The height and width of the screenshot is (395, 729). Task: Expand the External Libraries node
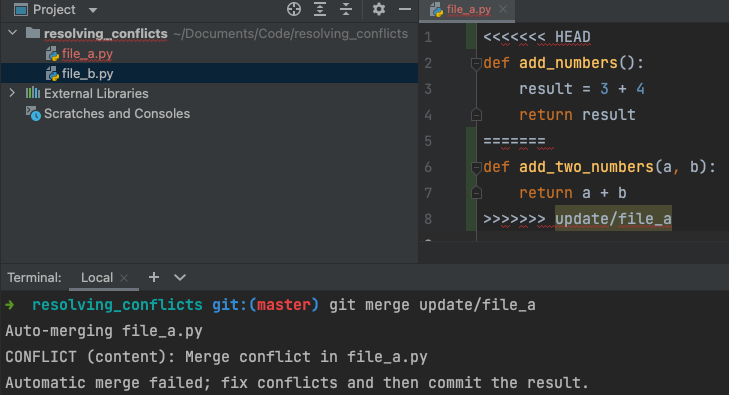click(x=12, y=93)
